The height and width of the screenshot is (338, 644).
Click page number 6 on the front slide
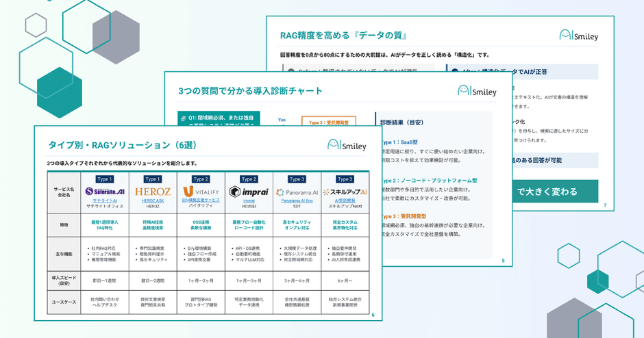tap(373, 315)
